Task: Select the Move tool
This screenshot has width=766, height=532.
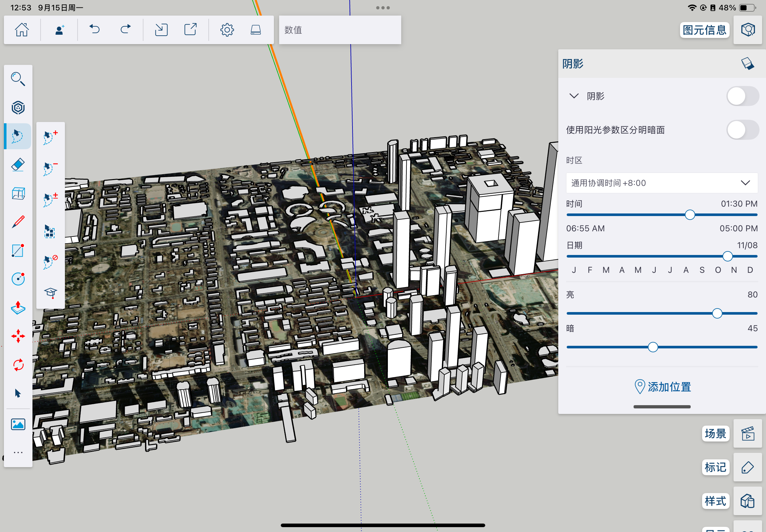Action: 18,336
